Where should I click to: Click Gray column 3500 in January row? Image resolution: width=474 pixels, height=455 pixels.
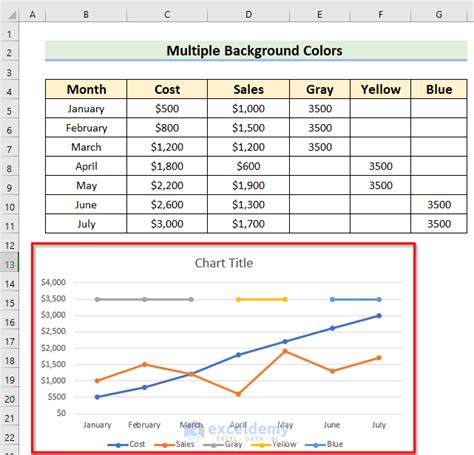(x=320, y=108)
